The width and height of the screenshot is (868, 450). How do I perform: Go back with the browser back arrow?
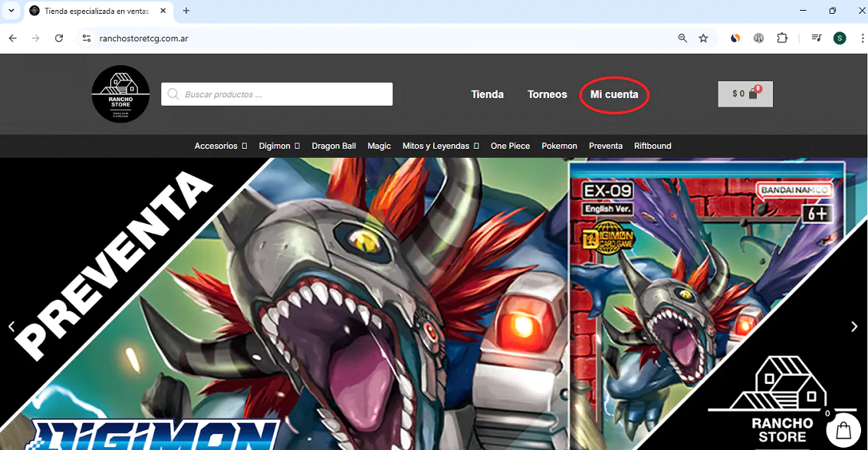(x=13, y=38)
